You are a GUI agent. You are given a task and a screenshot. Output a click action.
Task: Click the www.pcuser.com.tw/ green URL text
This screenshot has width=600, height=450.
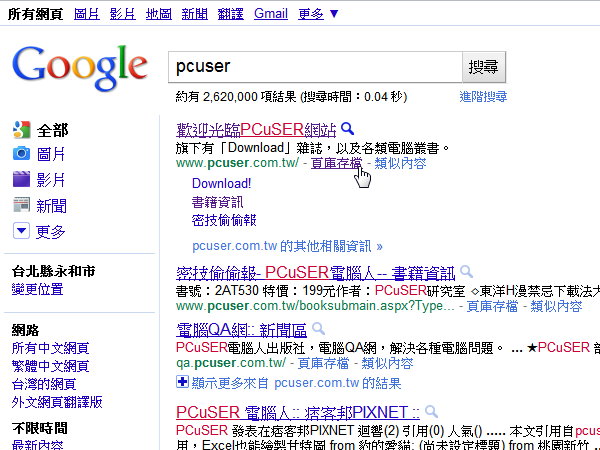[237, 163]
